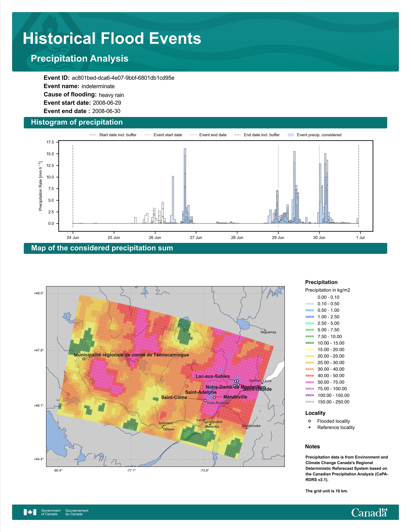Click the Flooded locality legend marker
Image resolution: width=411 pixels, height=532 pixels.
tap(309, 421)
